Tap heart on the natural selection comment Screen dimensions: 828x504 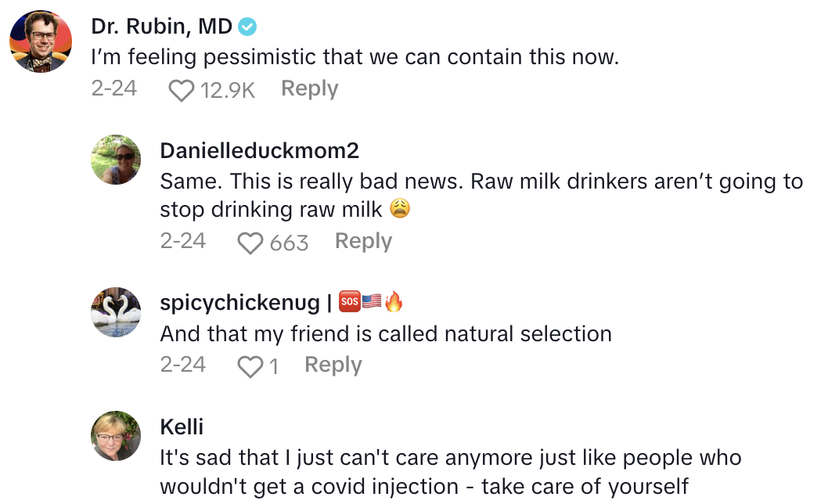(x=250, y=366)
